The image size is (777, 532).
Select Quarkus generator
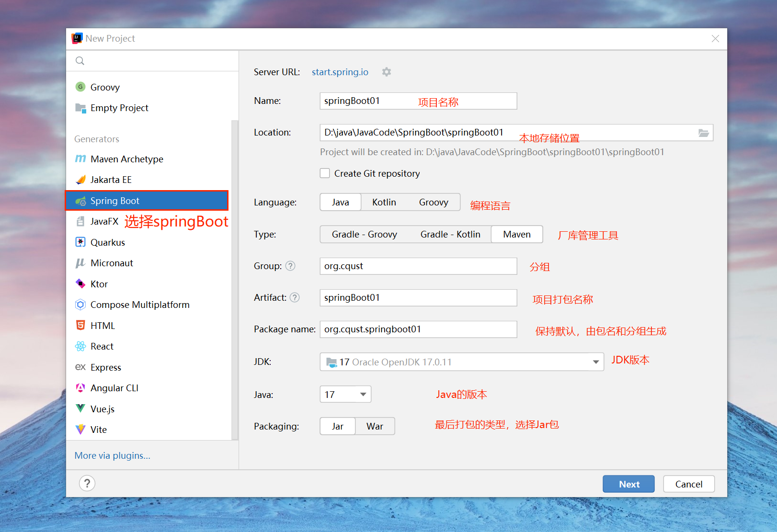pos(149,242)
